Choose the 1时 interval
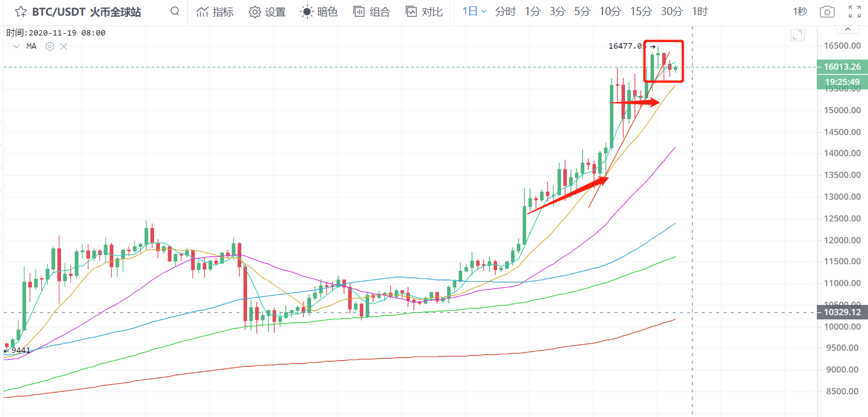This screenshot has height=417, width=868. (x=699, y=12)
